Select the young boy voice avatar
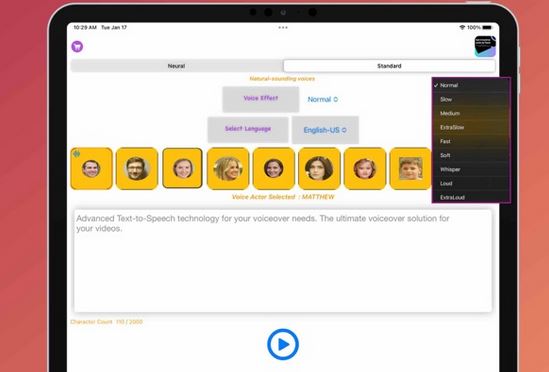 410,168
